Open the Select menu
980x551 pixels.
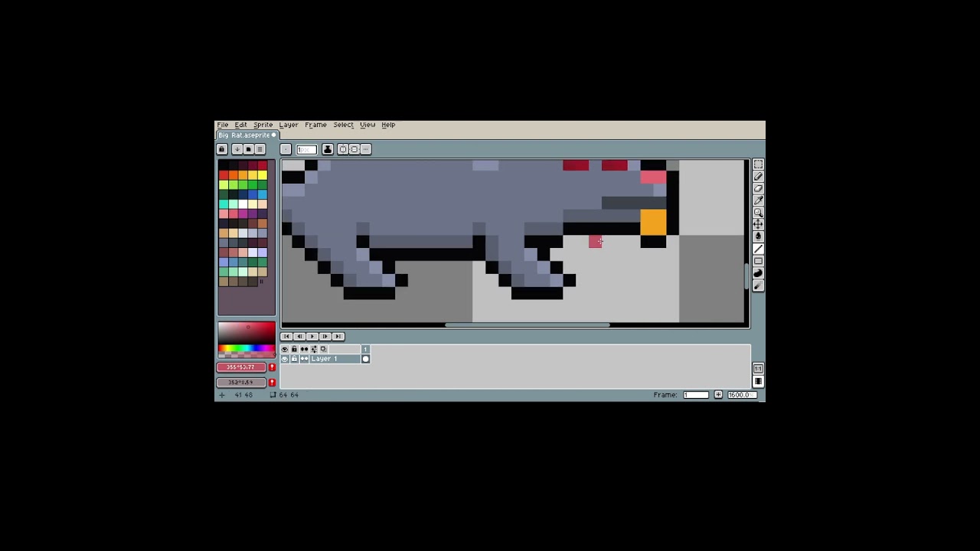[343, 125]
